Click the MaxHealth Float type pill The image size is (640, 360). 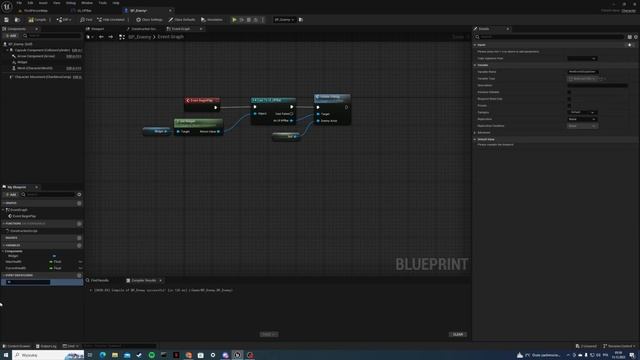pyautogui.click(x=55, y=262)
